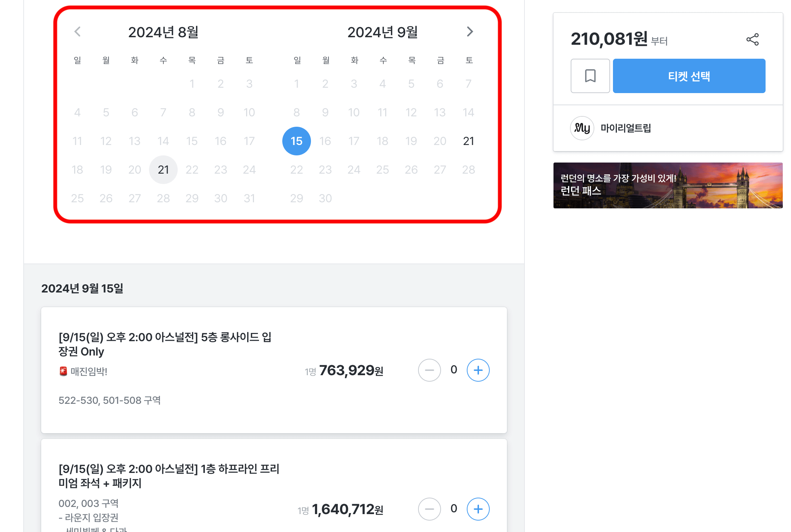Open the 5층 롱사이드 입장권 Only title
Screen dimensions: 791x532
coord(165,344)
